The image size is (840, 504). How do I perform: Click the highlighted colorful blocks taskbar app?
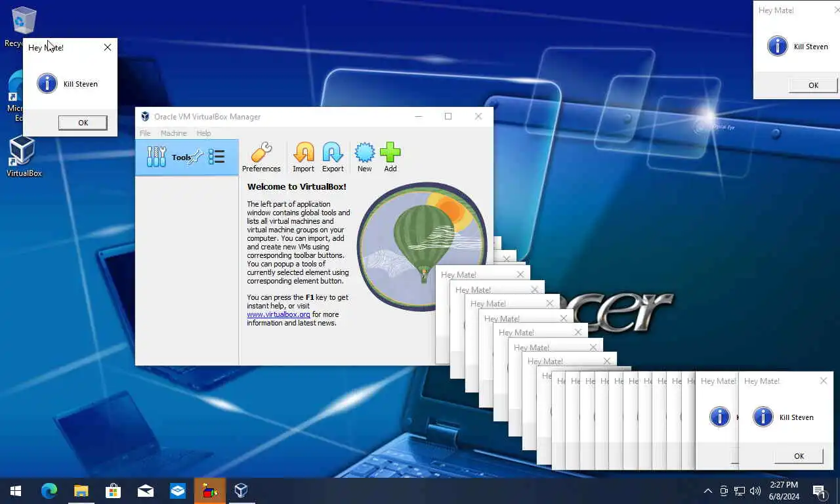[209, 490]
